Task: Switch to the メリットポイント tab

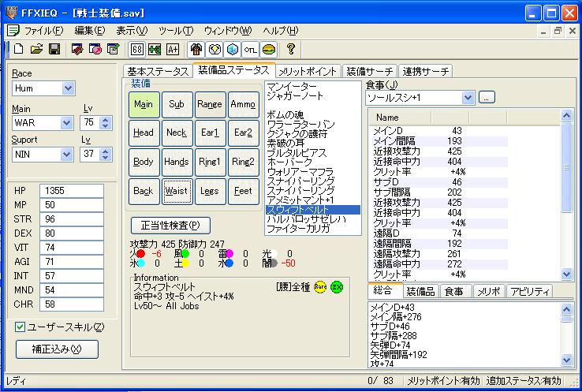Action: pyautogui.click(x=308, y=71)
